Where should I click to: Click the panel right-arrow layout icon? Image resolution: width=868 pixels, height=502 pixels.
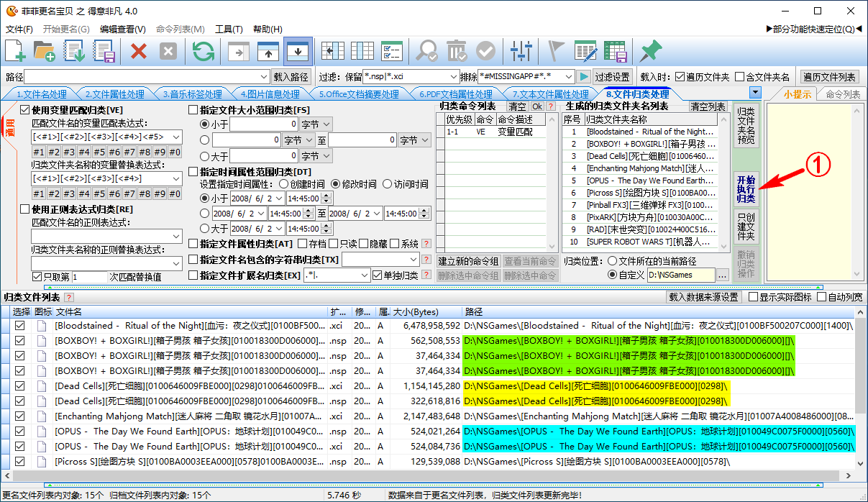(238, 51)
